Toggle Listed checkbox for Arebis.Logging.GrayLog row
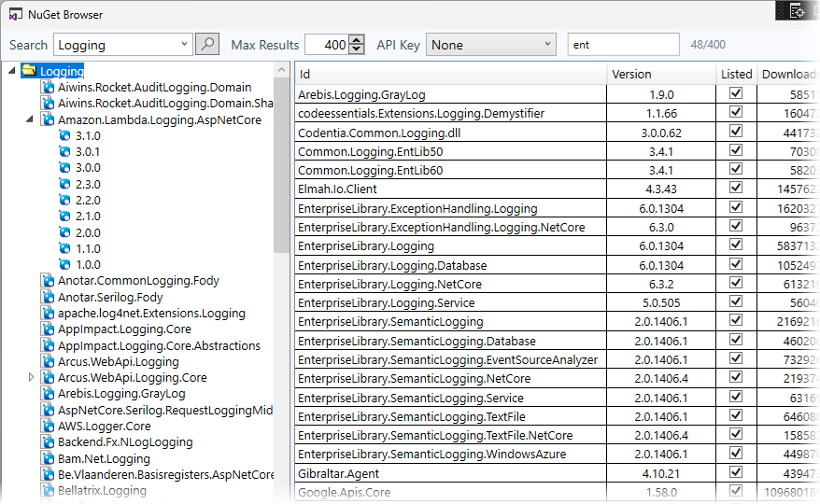This screenshot has width=820, height=504. click(736, 93)
